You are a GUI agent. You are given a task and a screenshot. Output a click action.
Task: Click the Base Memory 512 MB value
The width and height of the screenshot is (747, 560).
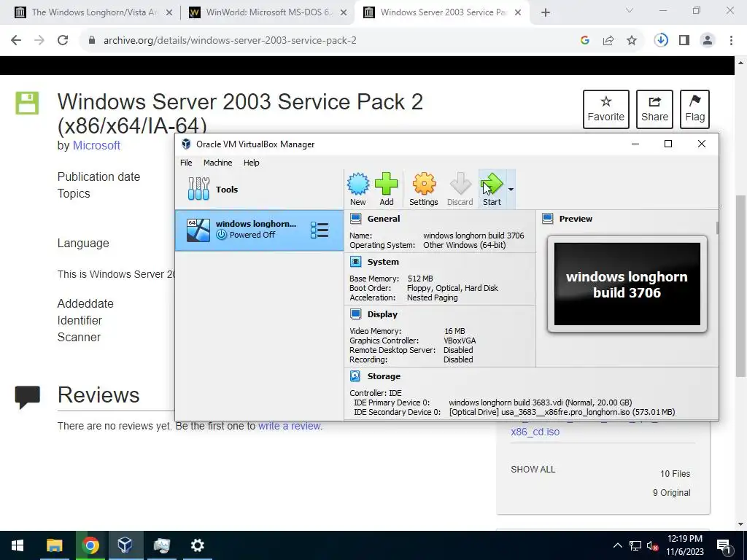pyautogui.click(x=420, y=279)
